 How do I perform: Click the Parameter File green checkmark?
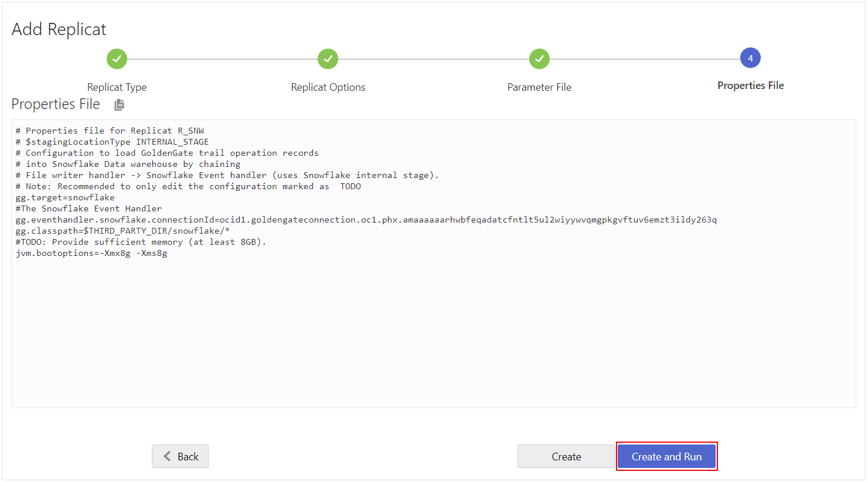coord(539,59)
